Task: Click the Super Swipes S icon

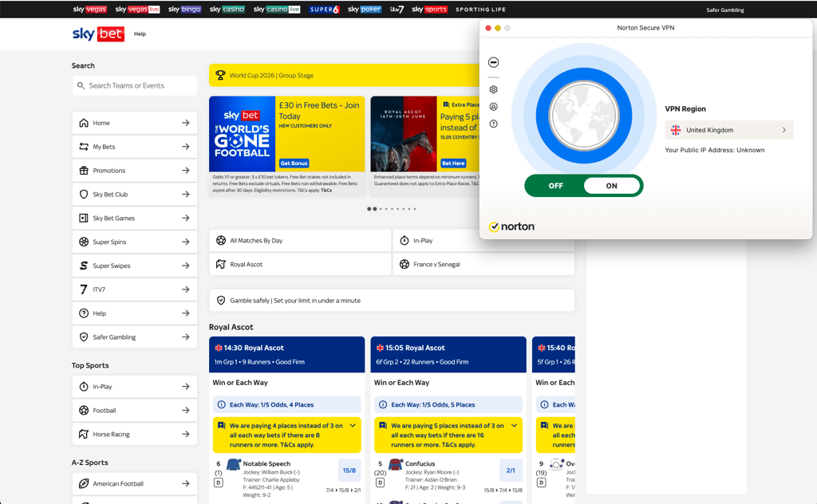Action: tap(83, 266)
